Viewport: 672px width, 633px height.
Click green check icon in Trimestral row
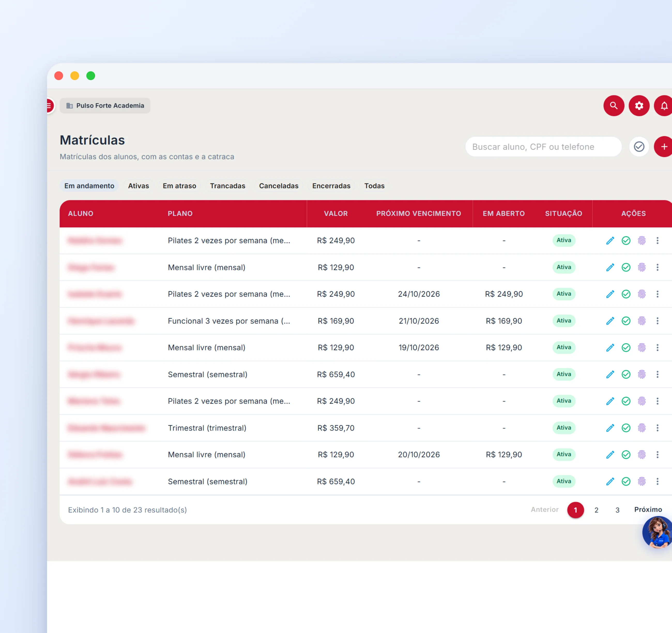(626, 428)
